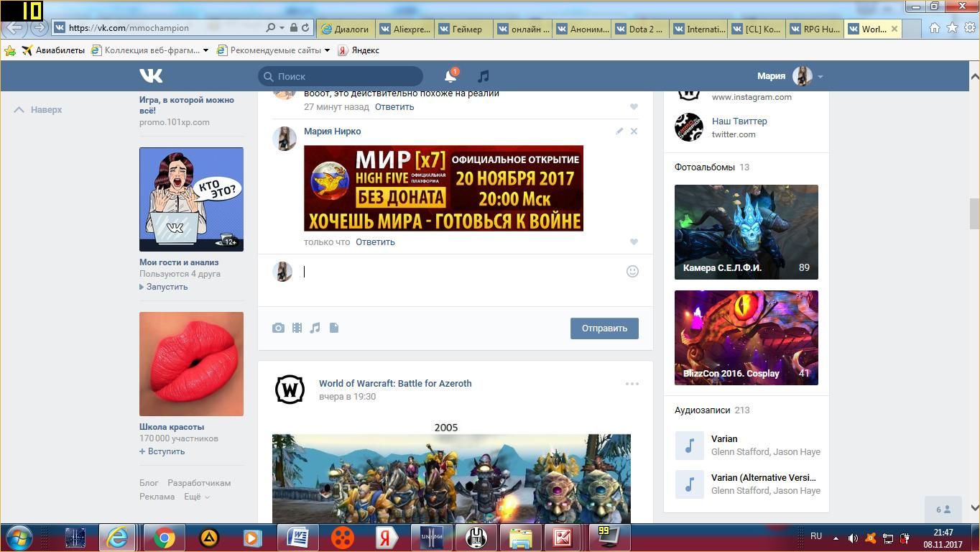Expand the Ещё footer menu
Image resolution: width=980 pixels, height=552 pixels.
[x=196, y=497]
